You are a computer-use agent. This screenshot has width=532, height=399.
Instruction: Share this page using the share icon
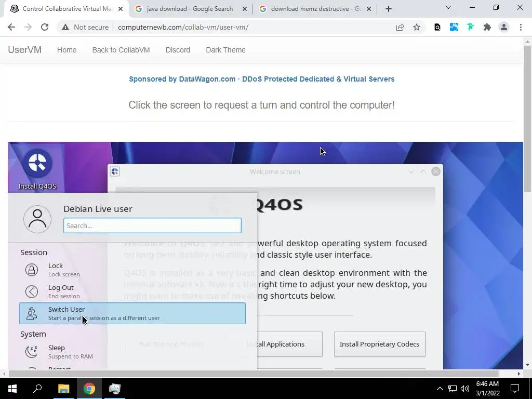click(x=400, y=27)
